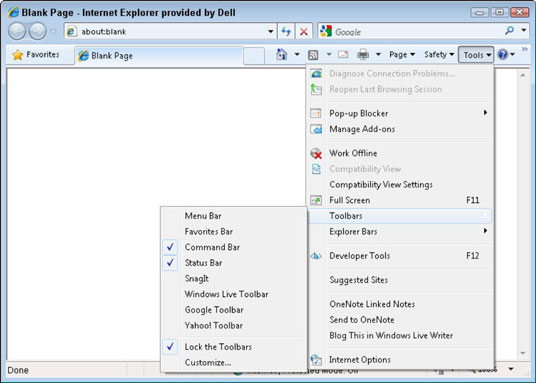Click the Done status bar text

pos(18,370)
